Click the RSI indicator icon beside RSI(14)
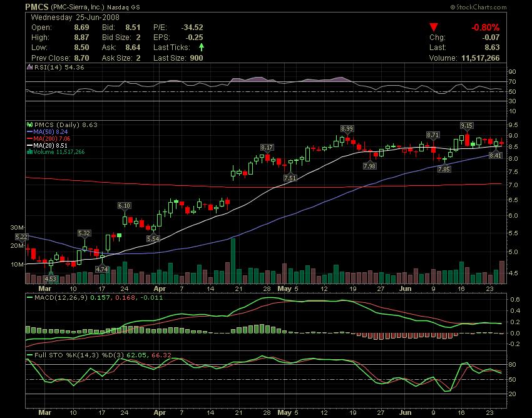Image resolution: width=532 pixels, height=418 pixels. tap(29, 67)
